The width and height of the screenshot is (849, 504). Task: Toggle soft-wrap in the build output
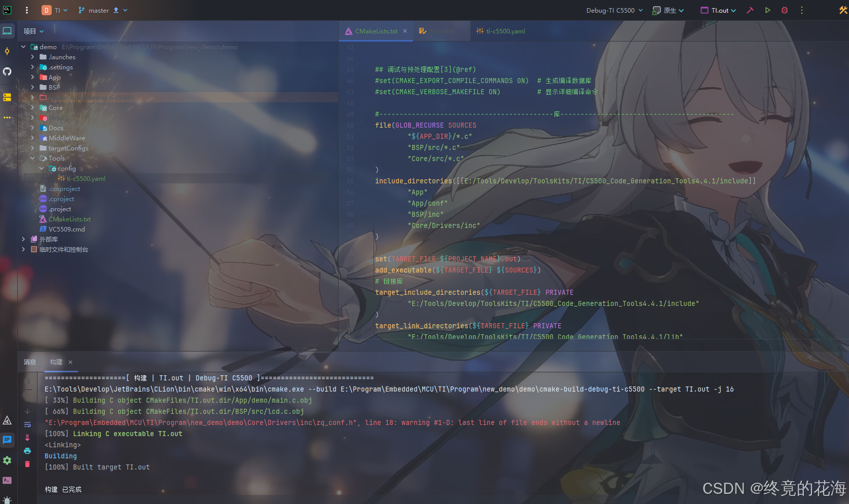(27, 424)
